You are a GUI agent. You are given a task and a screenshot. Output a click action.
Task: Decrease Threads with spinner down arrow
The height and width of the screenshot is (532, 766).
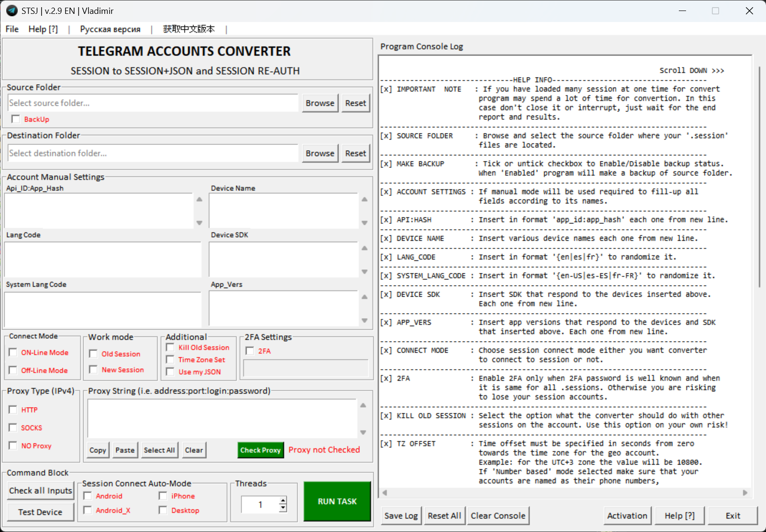[x=283, y=508]
